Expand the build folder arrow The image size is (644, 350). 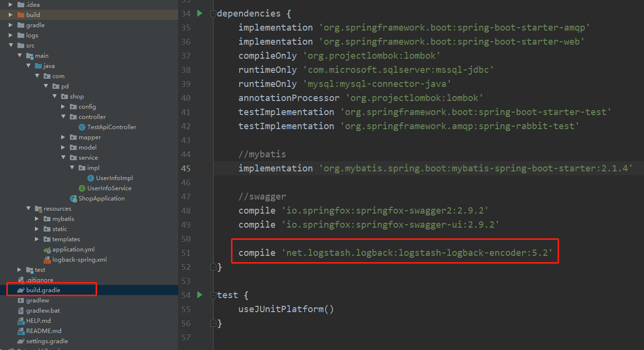click(11, 15)
